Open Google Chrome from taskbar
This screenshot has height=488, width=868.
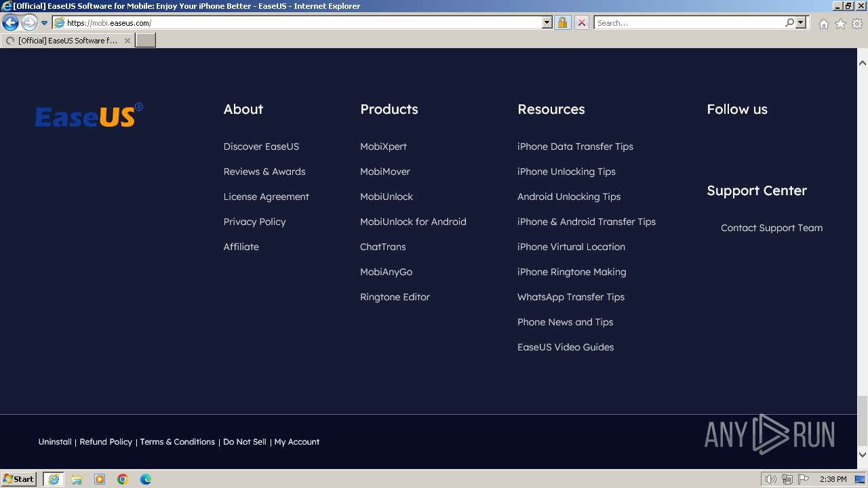point(123,479)
